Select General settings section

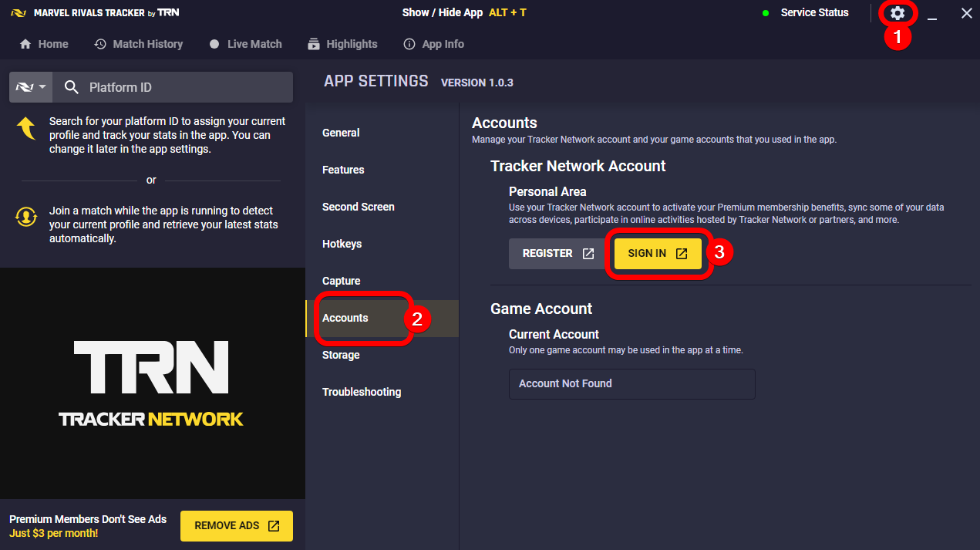382,133
